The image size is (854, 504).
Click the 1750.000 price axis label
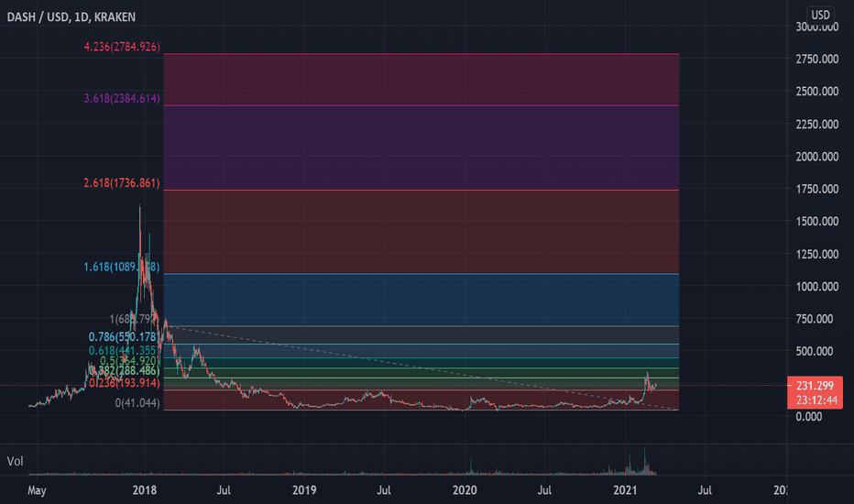(817, 189)
